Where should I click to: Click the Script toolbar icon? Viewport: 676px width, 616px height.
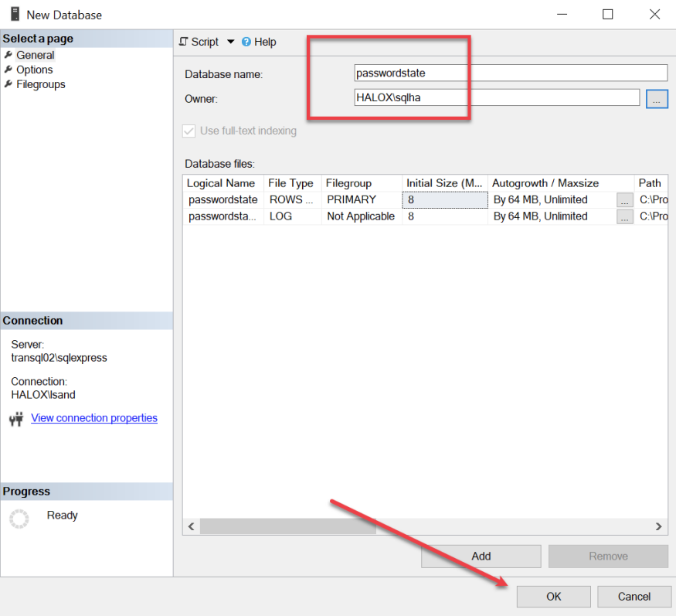pos(184,42)
